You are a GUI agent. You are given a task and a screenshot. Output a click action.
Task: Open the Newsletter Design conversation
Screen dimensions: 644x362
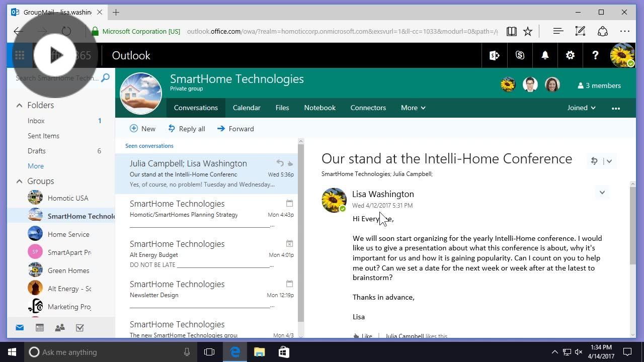206,294
